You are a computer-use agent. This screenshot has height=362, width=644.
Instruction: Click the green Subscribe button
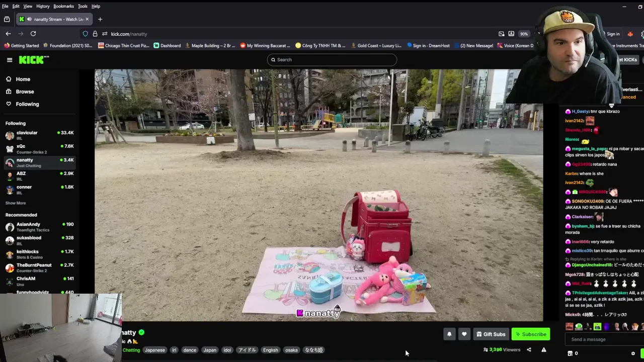coord(531,334)
